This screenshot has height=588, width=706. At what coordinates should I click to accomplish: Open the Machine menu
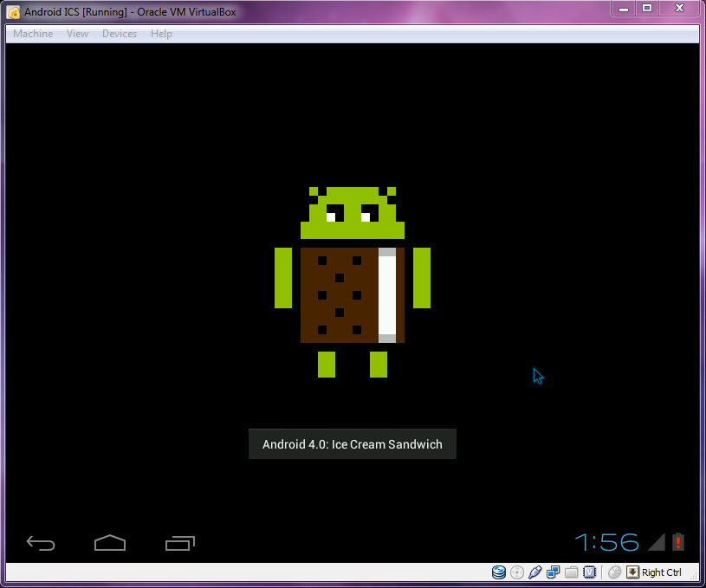(x=32, y=34)
